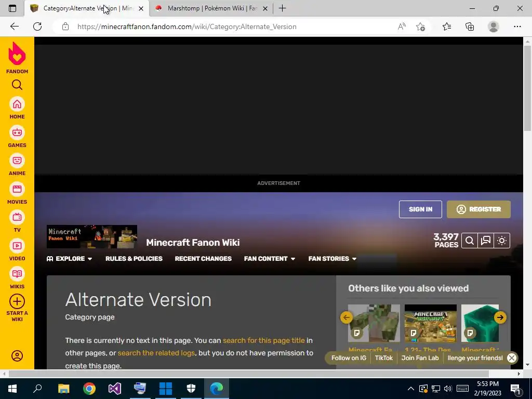This screenshot has width=532, height=399.
Task: Open the Anime section icon
Action: 17,161
